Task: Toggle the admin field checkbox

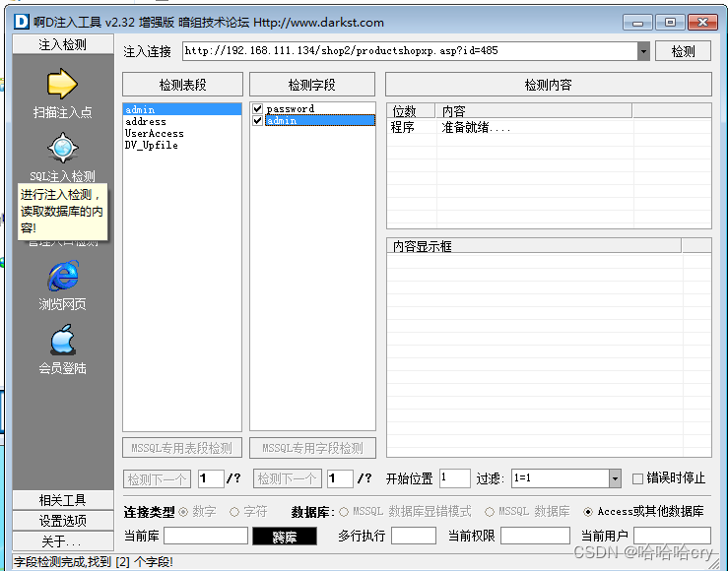Action: click(x=258, y=121)
